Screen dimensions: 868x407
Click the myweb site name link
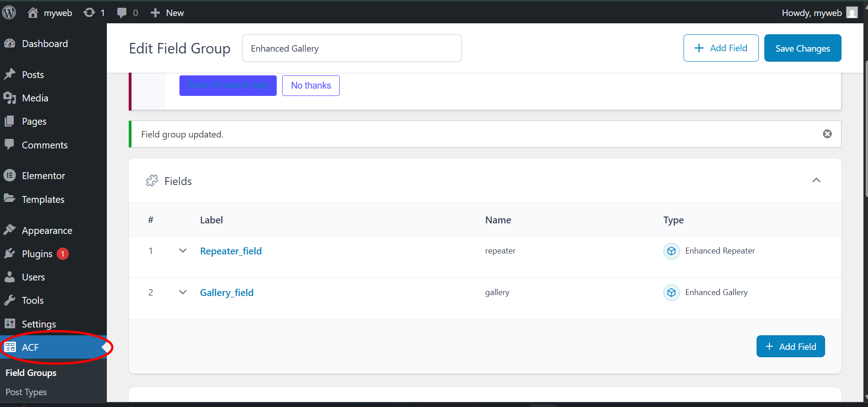[58, 13]
